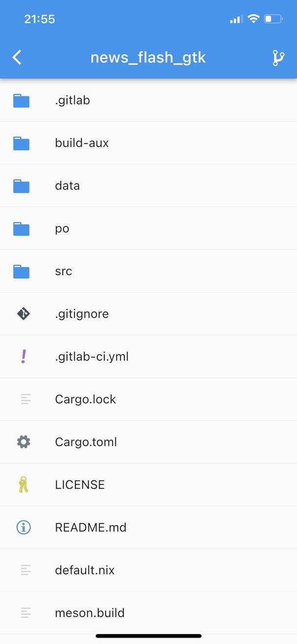
Task: Tap the text-file icon beside Cargo.lock
Action: point(26,399)
